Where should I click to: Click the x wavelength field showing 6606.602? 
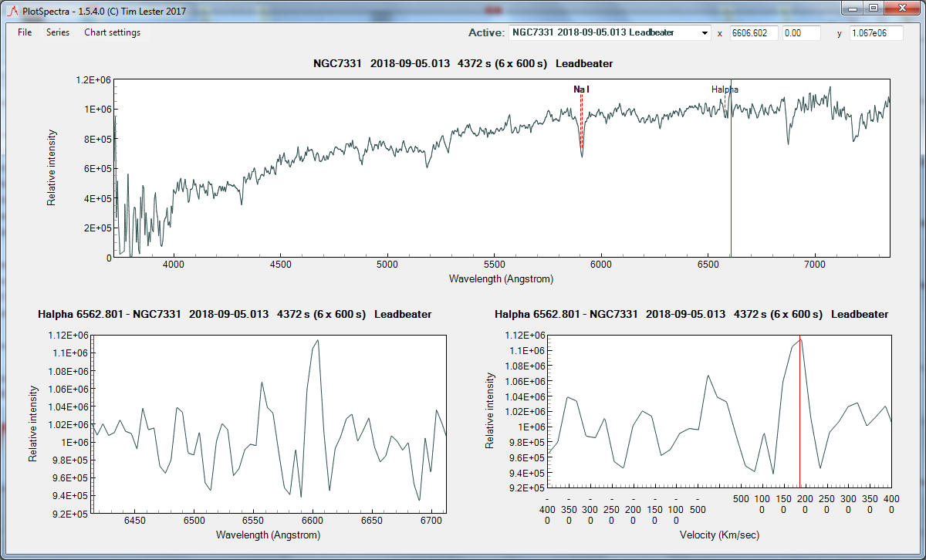754,33
